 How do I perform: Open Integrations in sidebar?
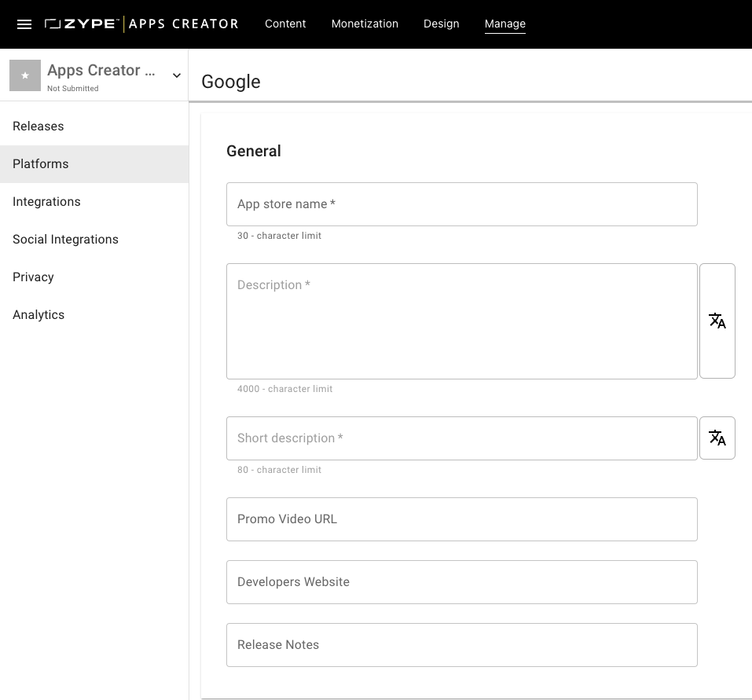(x=94, y=201)
